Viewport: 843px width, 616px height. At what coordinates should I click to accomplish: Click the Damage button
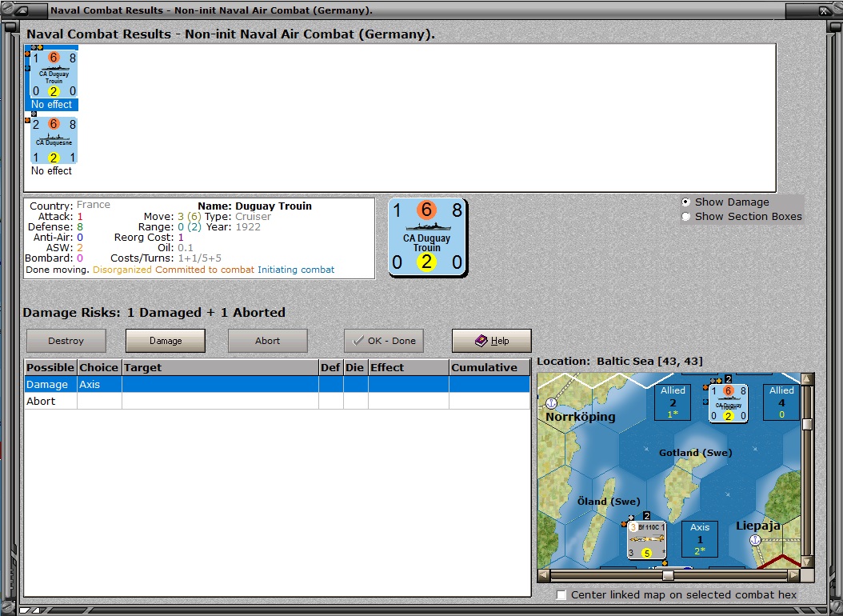pos(166,341)
